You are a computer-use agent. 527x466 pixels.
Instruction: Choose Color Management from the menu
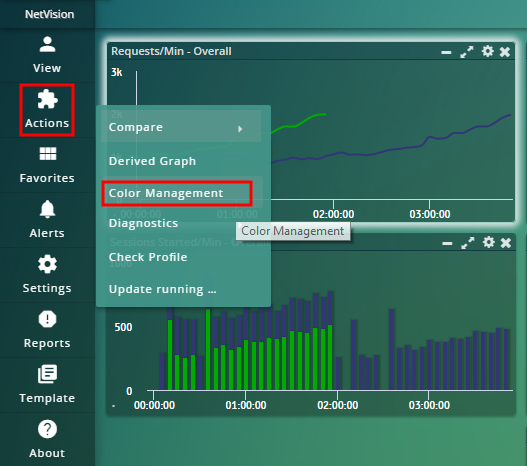tap(166, 193)
